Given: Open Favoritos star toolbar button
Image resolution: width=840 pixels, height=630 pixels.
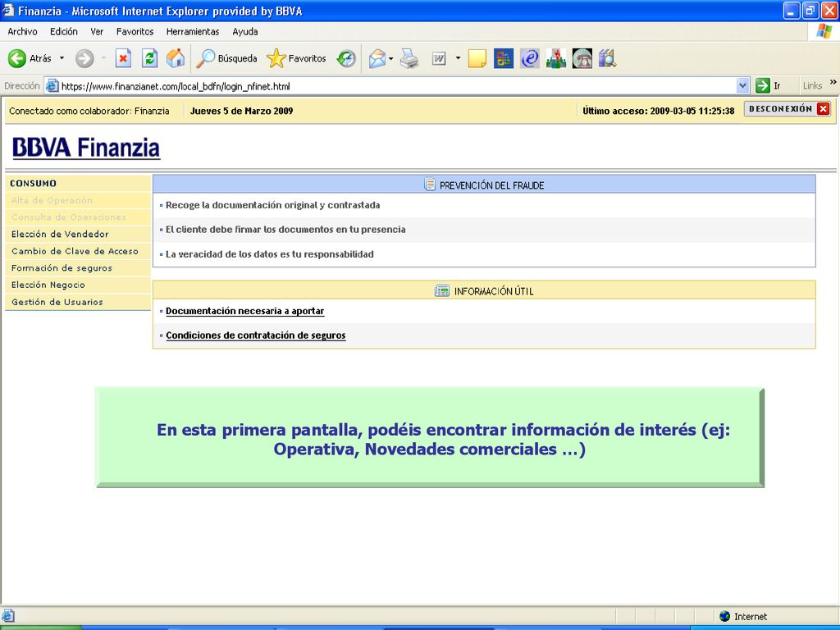Looking at the screenshot, I should 297,58.
